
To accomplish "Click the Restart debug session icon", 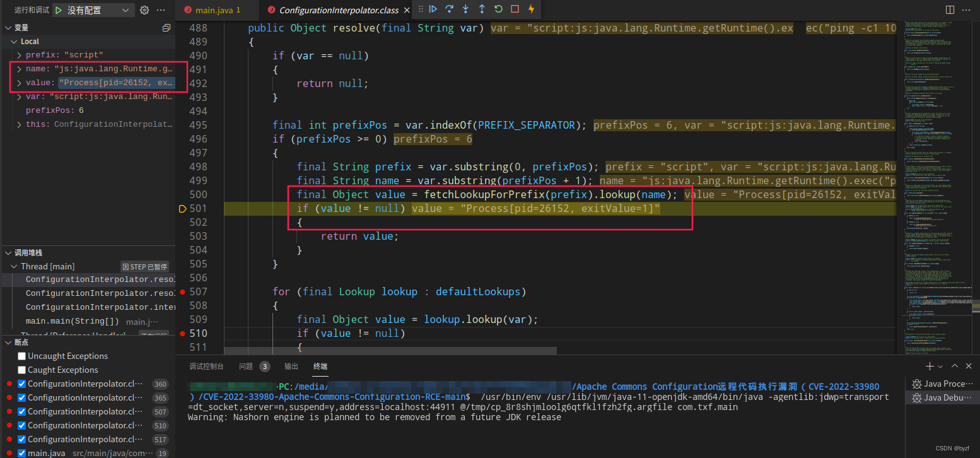I will pos(498,9).
